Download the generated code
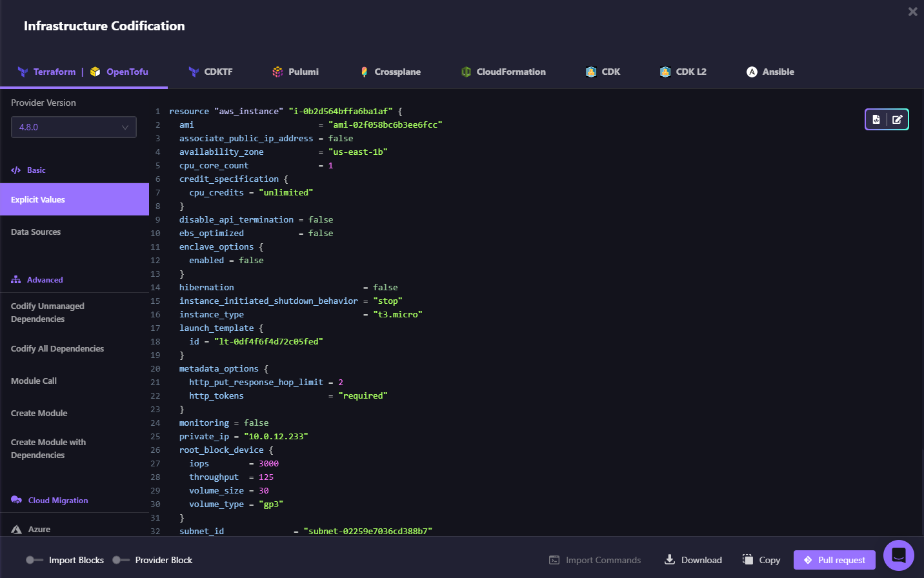 (x=693, y=560)
